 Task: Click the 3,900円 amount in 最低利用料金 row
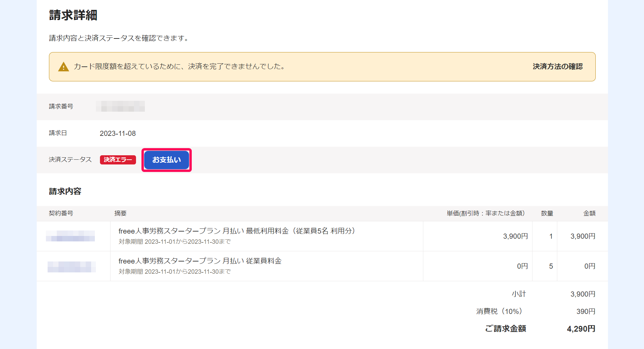click(x=583, y=236)
